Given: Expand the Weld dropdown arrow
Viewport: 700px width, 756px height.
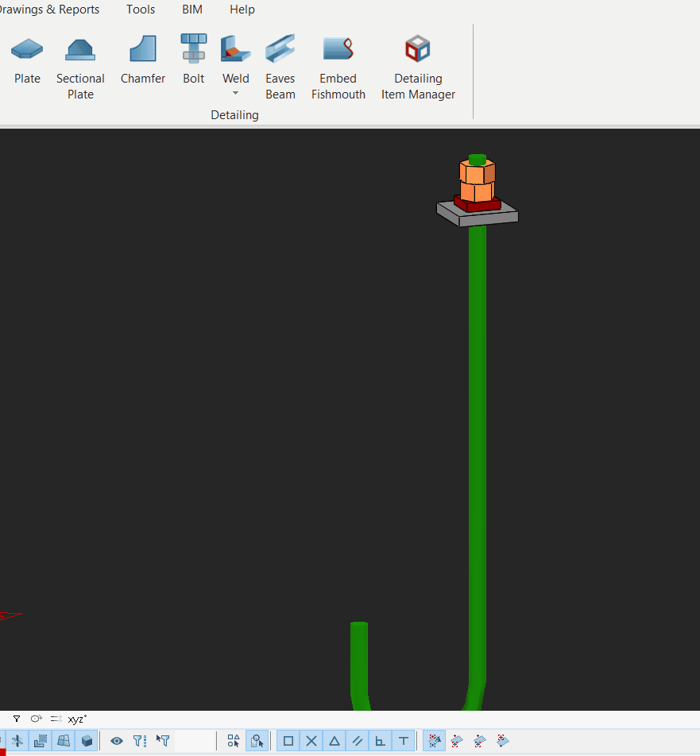Looking at the screenshot, I should click(235, 94).
